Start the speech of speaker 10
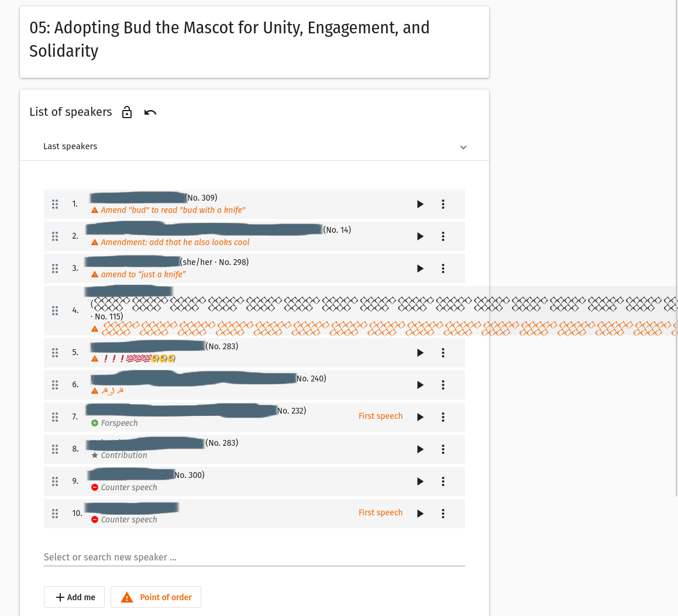The image size is (678, 616). coord(420,513)
